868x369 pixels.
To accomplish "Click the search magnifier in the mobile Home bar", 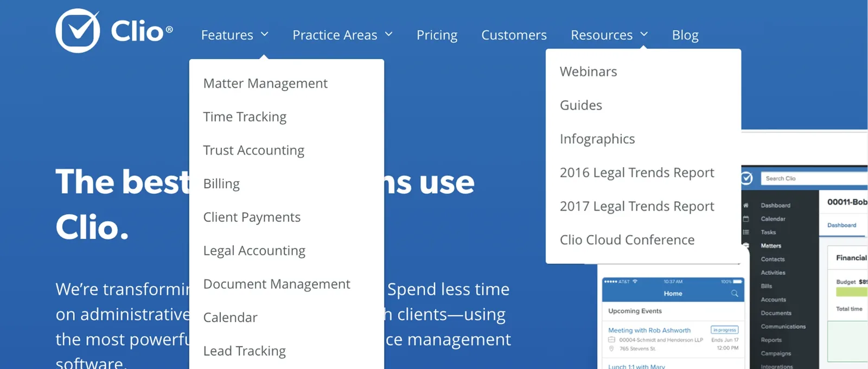I will point(735,294).
